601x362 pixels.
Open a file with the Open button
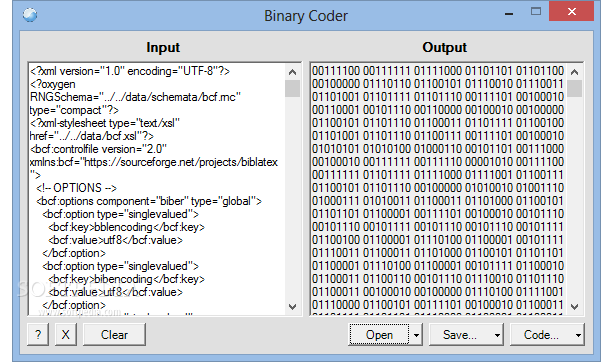(379, 334)
